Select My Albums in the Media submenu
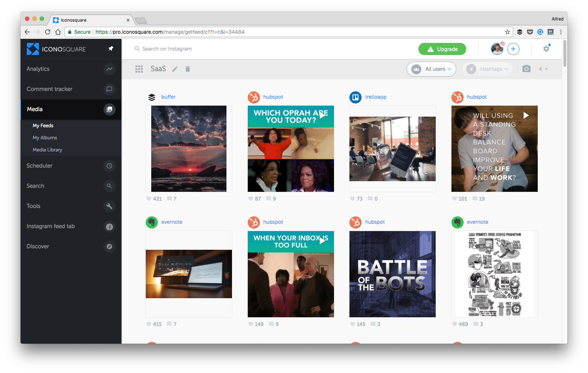Screen dimensions: 588x373 click(45, 138)
